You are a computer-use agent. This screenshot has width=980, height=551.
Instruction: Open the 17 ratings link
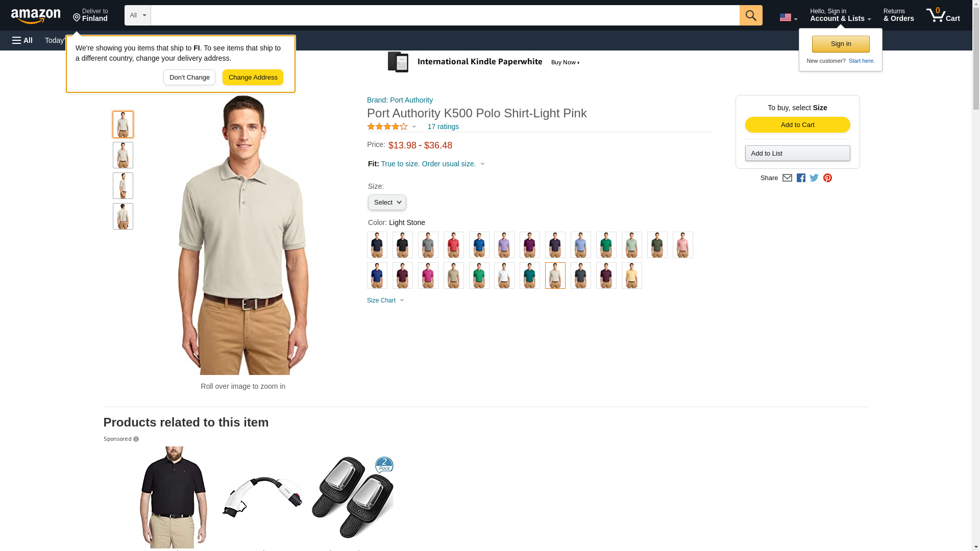point(443,127)
